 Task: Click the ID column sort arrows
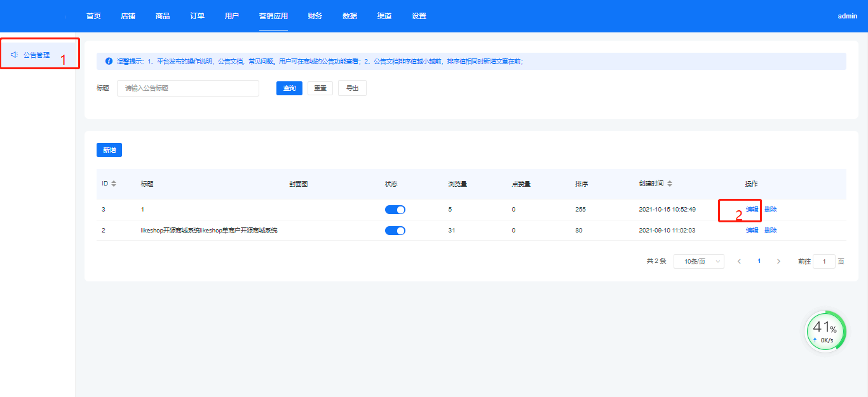[114, 184]
